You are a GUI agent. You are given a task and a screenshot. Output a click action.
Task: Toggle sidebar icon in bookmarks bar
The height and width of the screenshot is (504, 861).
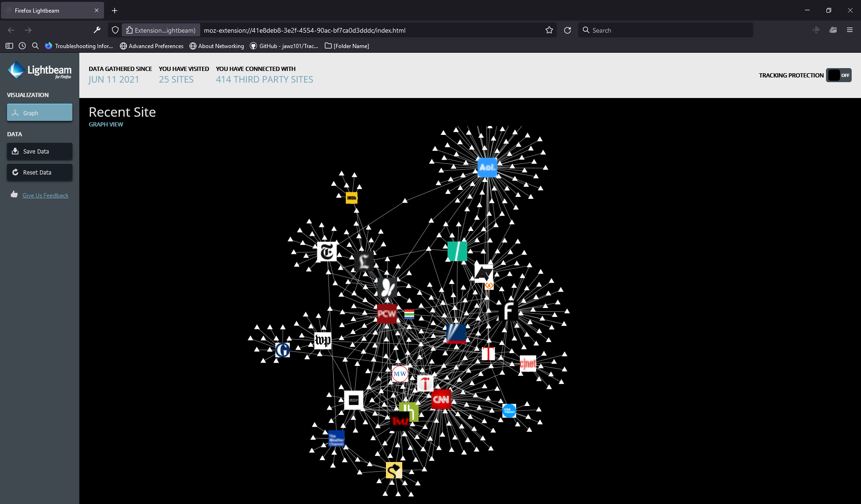click(9, 46)
